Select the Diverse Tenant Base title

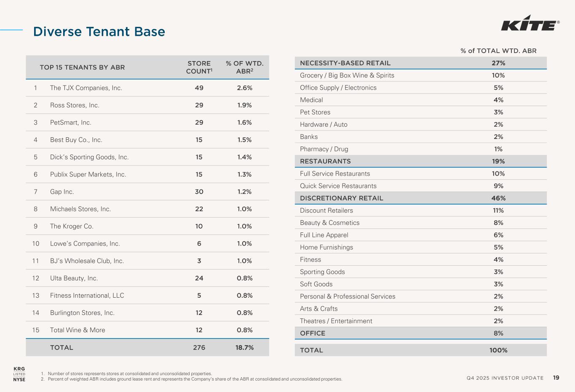(x=99, y=32)
